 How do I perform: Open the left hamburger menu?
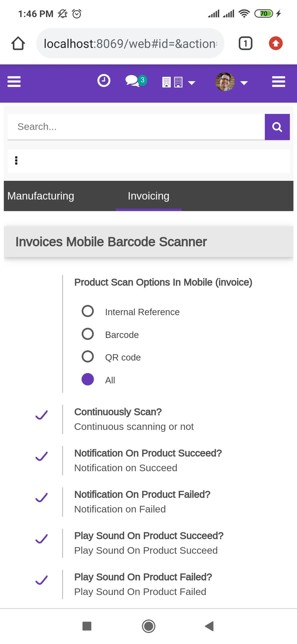coord(14,82)
